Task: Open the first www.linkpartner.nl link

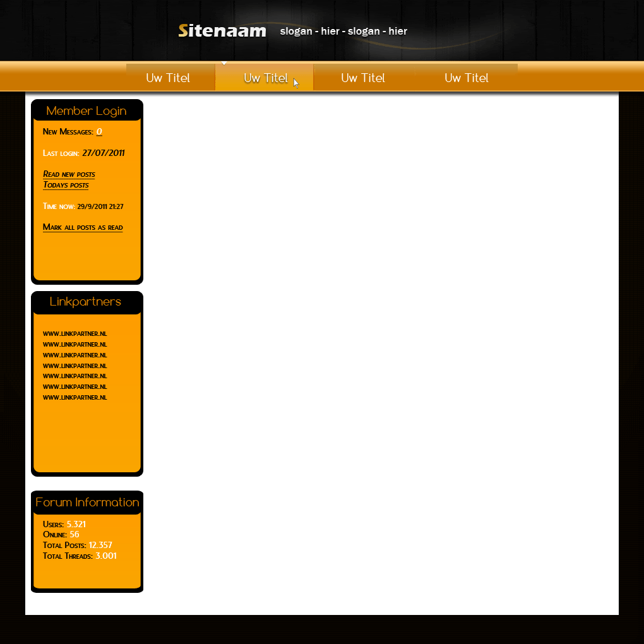Action: pyautogui.click(x=75, y=333)
